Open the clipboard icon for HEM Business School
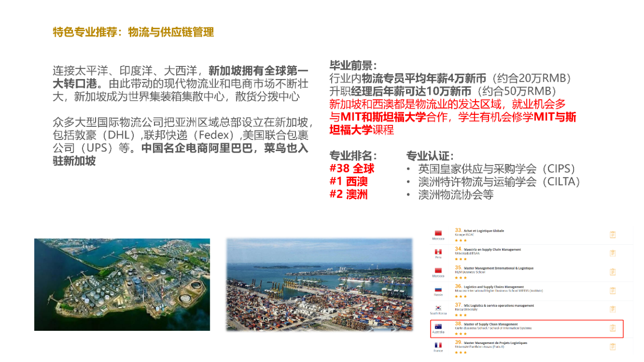Screen dimensions: 644x362 pos(612,272)
